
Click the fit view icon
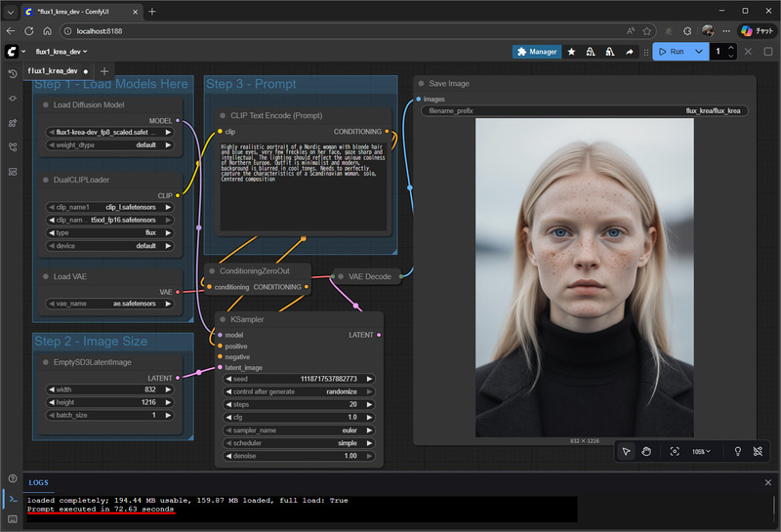[x=675, y=451]
